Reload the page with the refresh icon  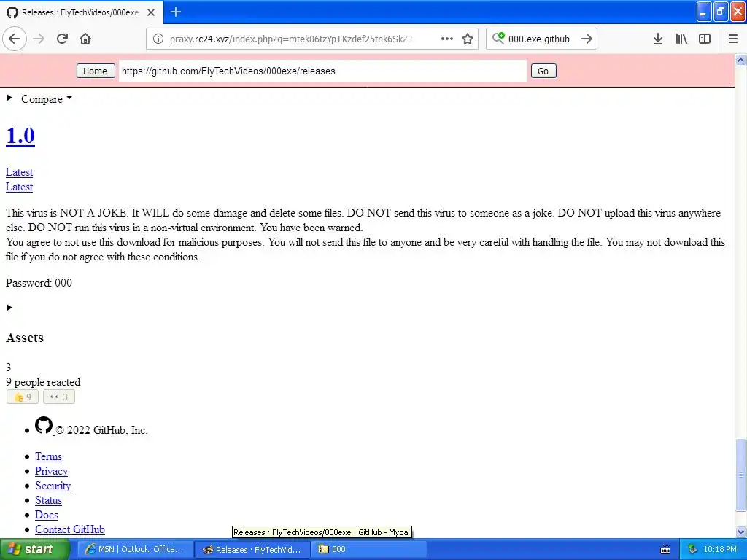[63, 39]
